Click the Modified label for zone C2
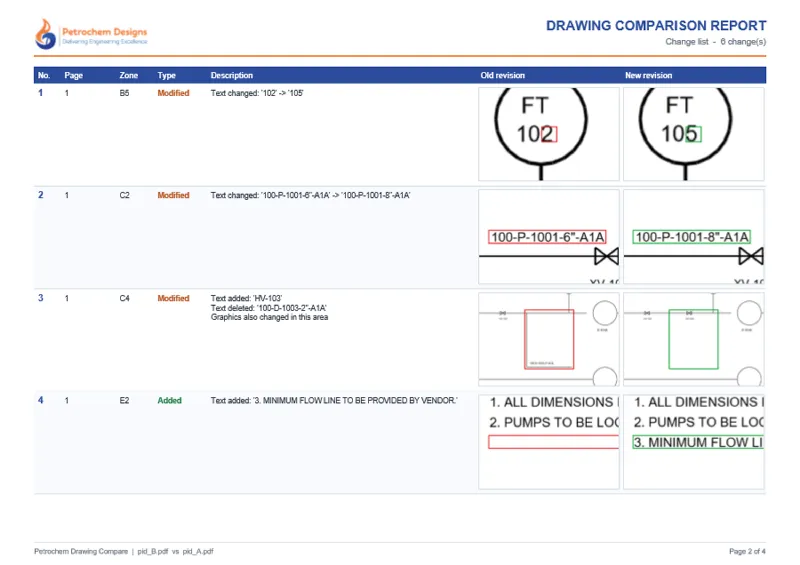 [173, 195]
